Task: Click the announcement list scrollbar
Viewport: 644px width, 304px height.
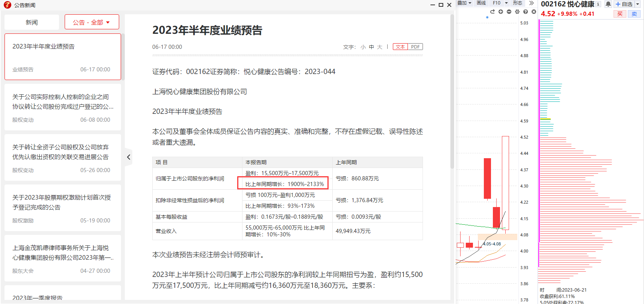Action: pyautogui.click(x=123, y=57)
